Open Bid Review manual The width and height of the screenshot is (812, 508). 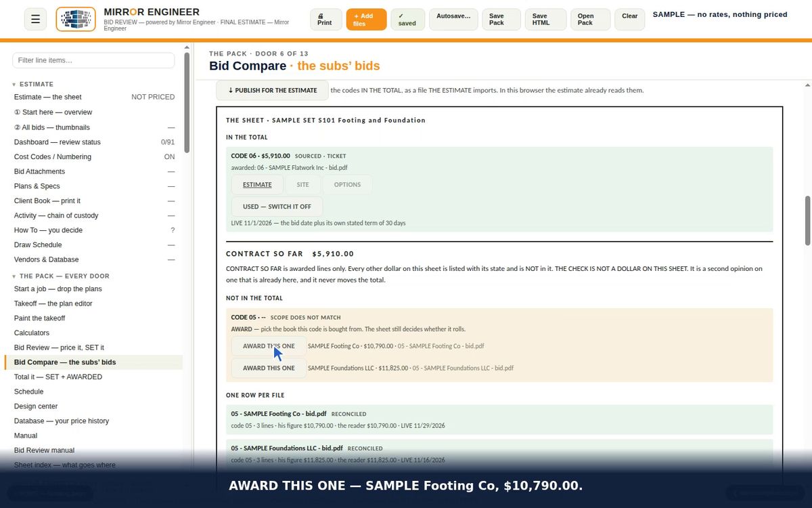pos(94,450)
